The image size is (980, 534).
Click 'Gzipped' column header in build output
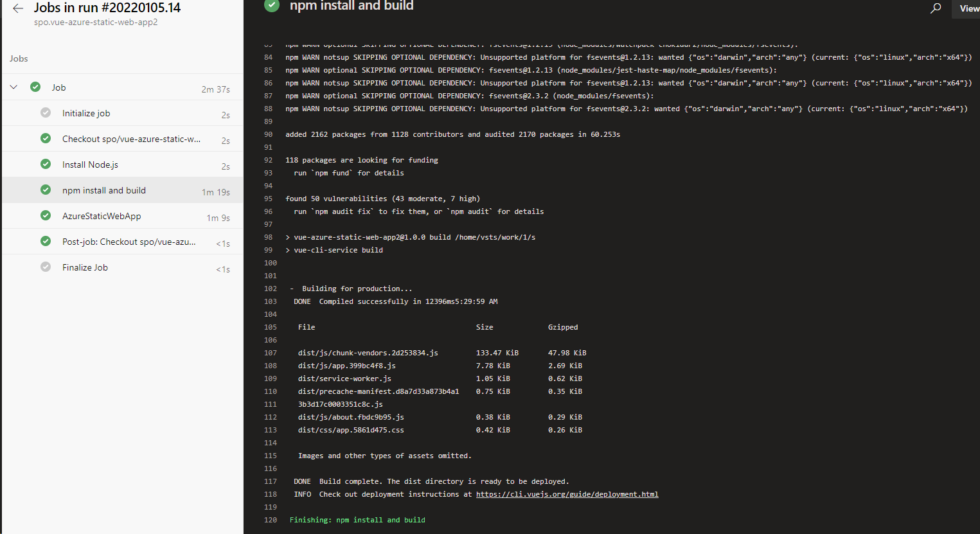point(563,327)
